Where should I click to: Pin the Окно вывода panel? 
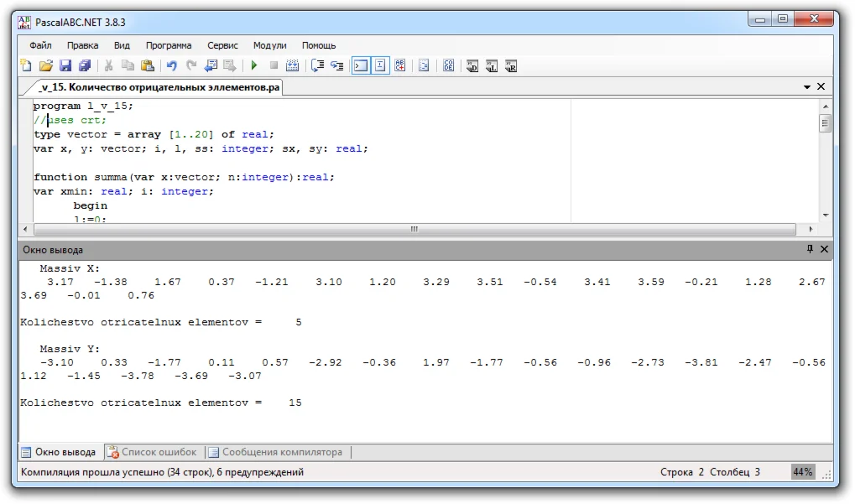coord(810,249)
